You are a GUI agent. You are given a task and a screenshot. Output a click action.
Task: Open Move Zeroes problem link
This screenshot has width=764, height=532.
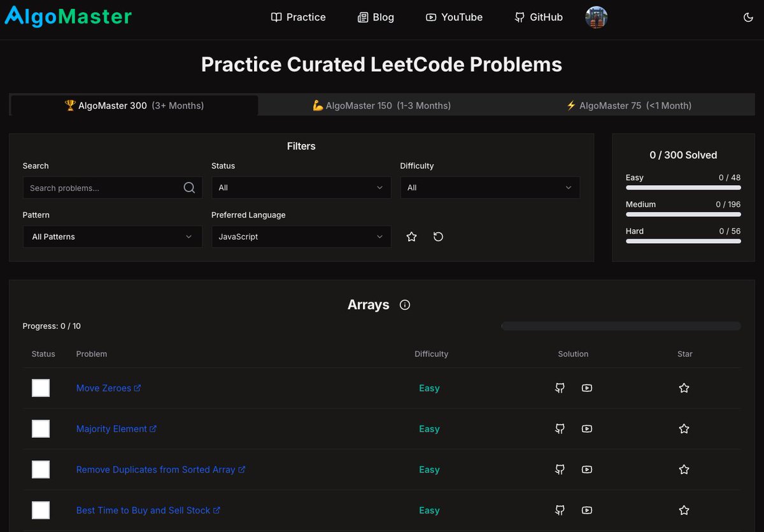[x=109, y=388]
